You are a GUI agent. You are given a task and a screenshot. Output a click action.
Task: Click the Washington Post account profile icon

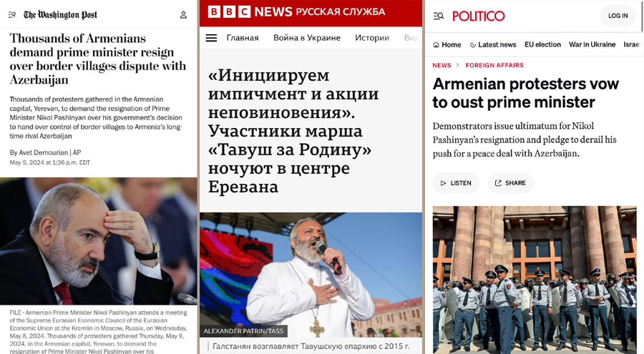point(184,15)
